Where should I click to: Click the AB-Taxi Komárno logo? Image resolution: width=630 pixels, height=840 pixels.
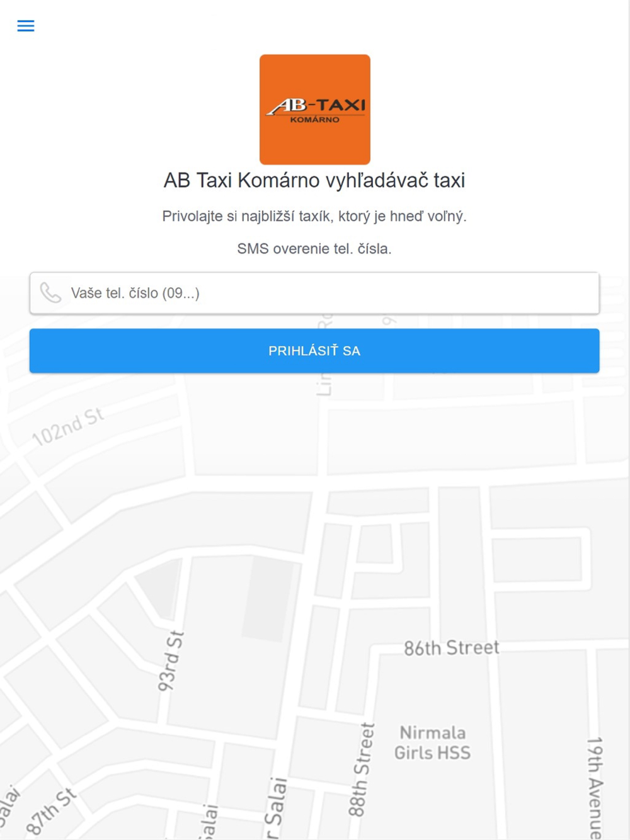(315, 110)
